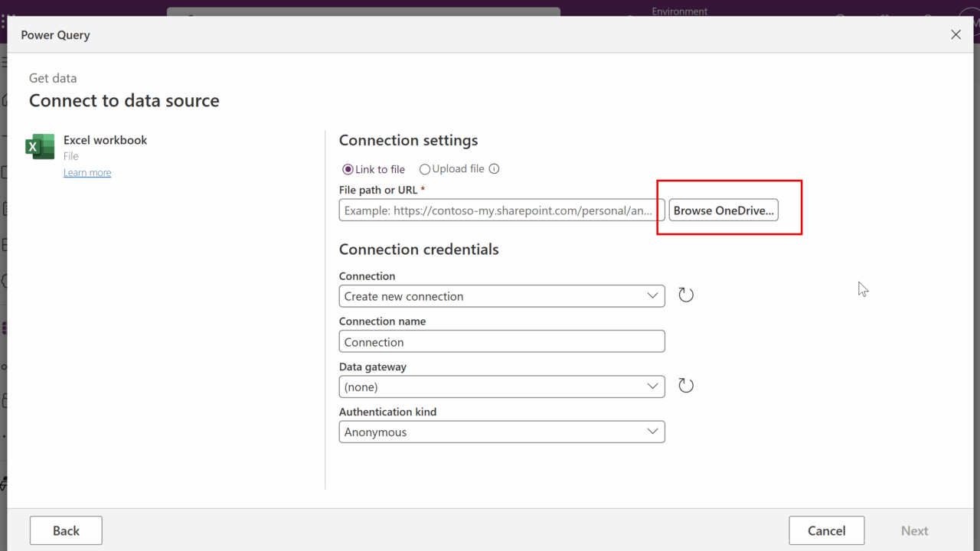Click the Excel workbook icon
This screenshot has width=980, height=551.
point(40,146)
